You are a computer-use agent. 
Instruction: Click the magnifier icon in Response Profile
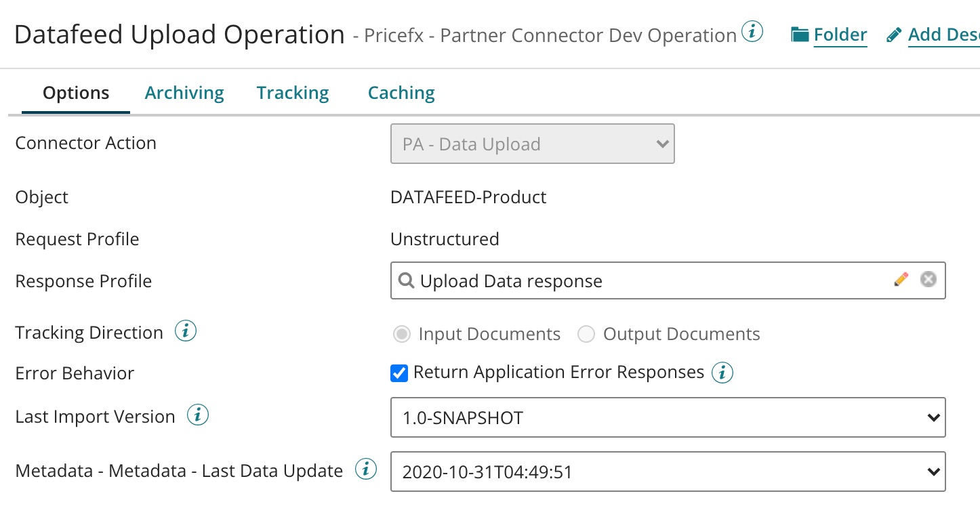tap(407, 280)
